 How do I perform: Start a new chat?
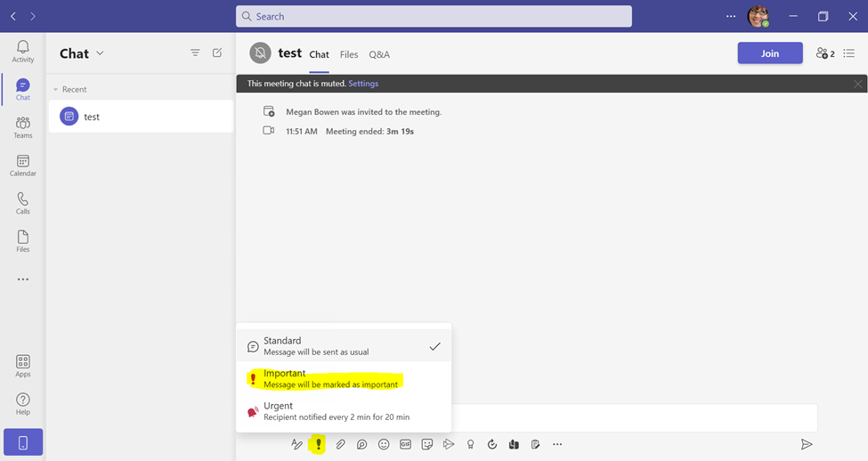(x=217, y=53)
